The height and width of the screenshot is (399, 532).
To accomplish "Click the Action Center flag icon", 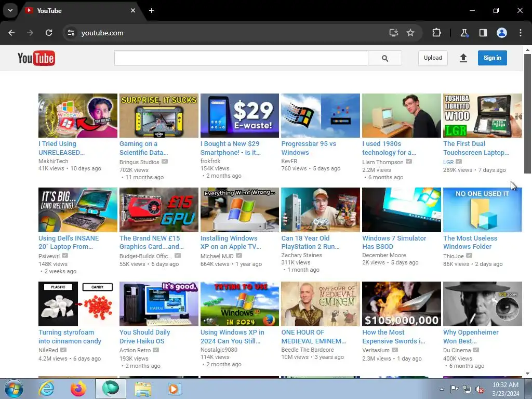I will [454, 389].
